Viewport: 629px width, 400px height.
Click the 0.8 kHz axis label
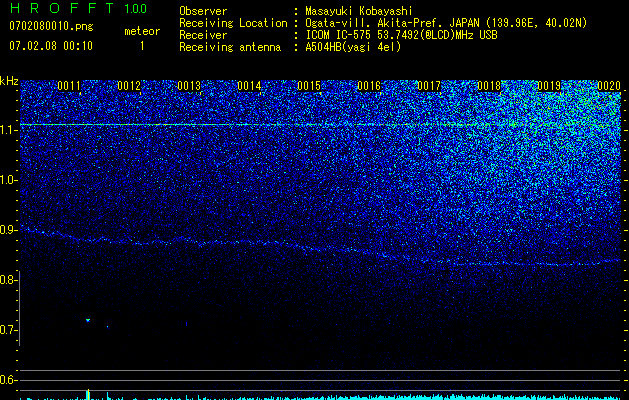[8, 280]
